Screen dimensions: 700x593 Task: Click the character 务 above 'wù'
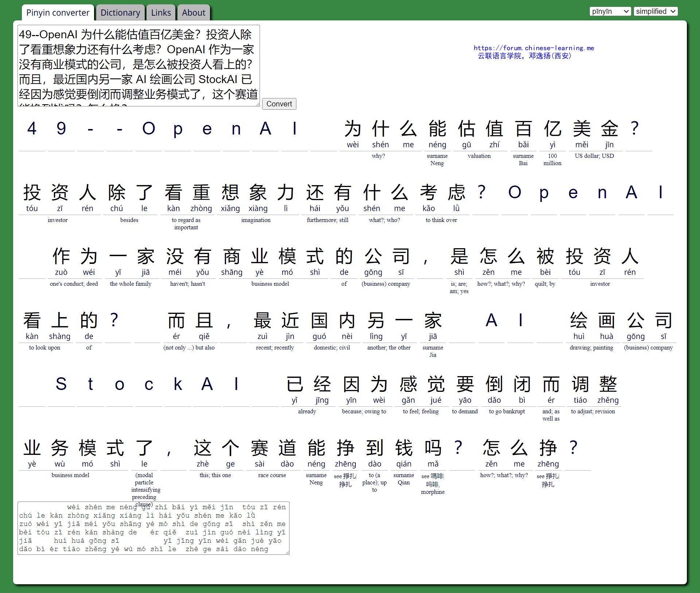coord(60,448)
